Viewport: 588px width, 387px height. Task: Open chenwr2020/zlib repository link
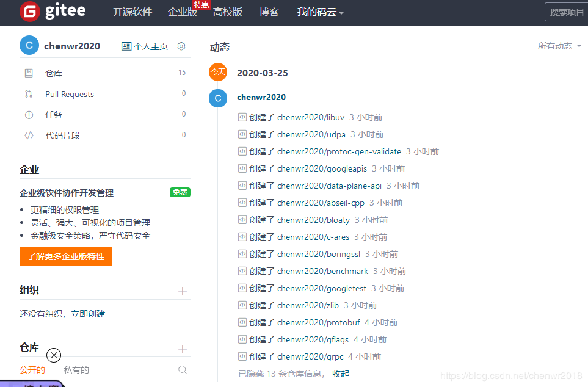pyautogui.click(x=308, y=305)
